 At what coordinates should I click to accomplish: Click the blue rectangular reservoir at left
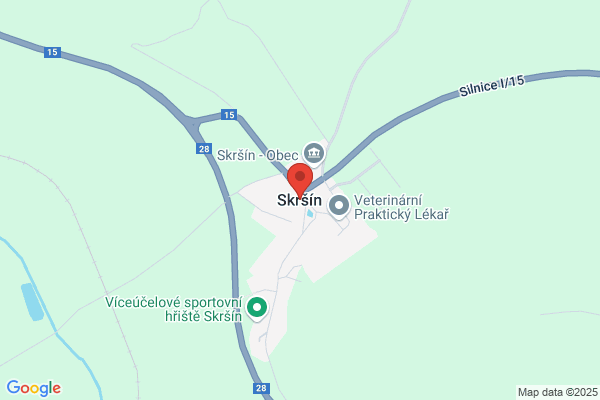[x=32, y=302]
